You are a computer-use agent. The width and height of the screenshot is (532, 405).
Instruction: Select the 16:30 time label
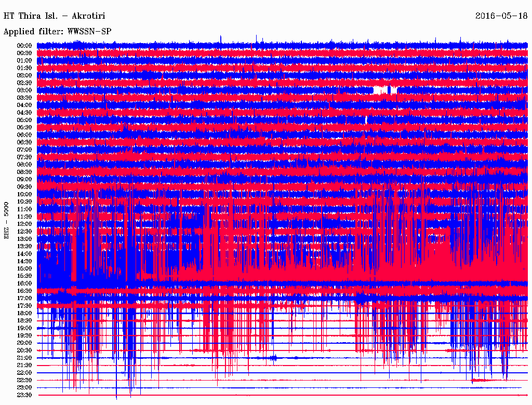pos(24,291)
